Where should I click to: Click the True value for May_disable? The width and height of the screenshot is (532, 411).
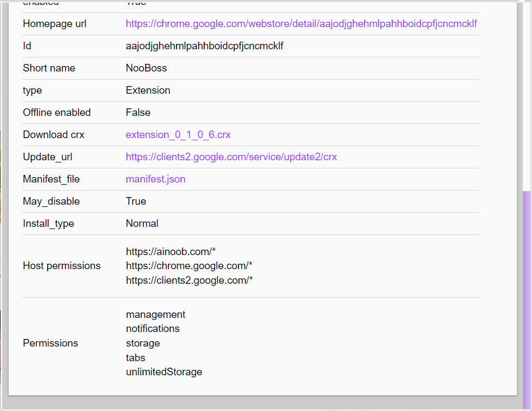coord(136,201)
